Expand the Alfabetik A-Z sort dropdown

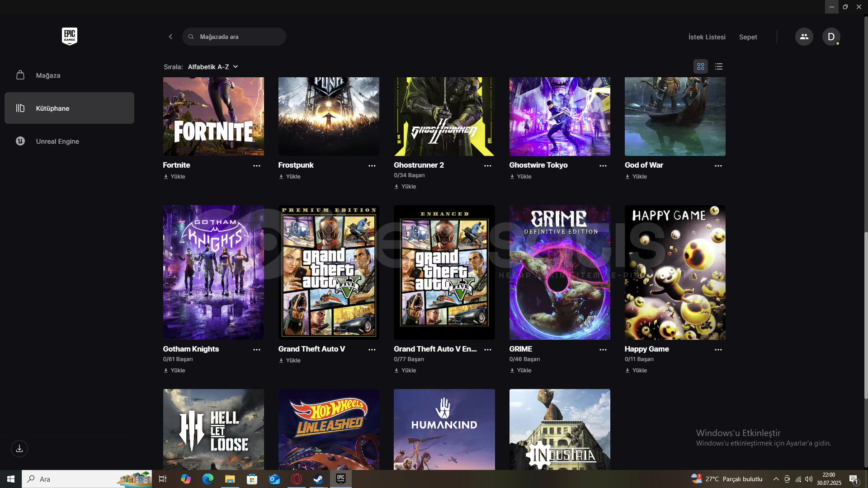[x=213, y=67]
